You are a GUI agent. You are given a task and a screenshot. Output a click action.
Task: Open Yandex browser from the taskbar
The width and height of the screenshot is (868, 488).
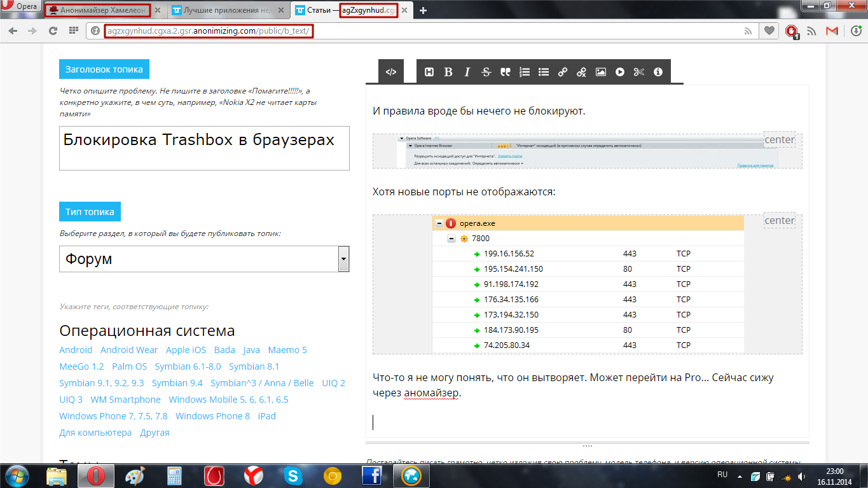(254, 475)
